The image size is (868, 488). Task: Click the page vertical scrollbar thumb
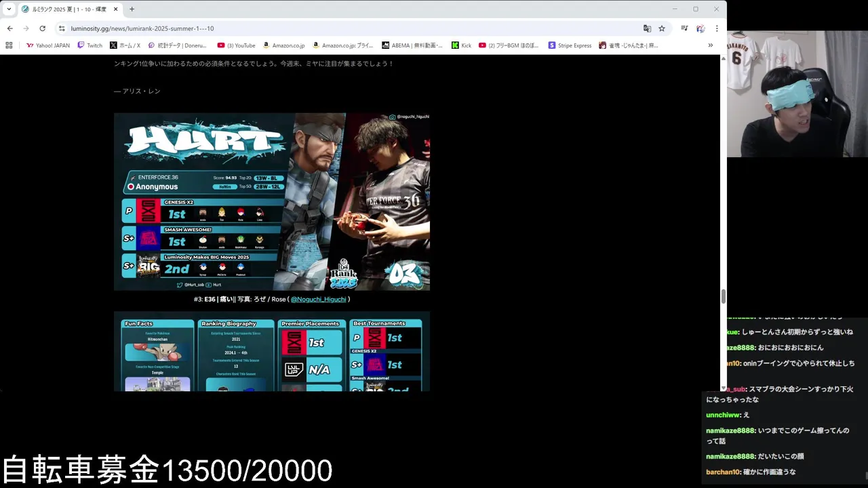[x=723, y=296]
